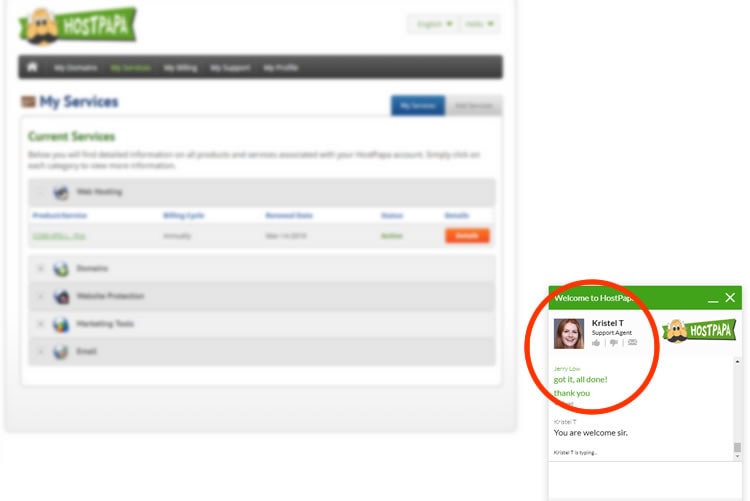This screenshot has width=750, height=501.
Task: Click the Annually billing cycle cell
Action: [x=177, y=236]
